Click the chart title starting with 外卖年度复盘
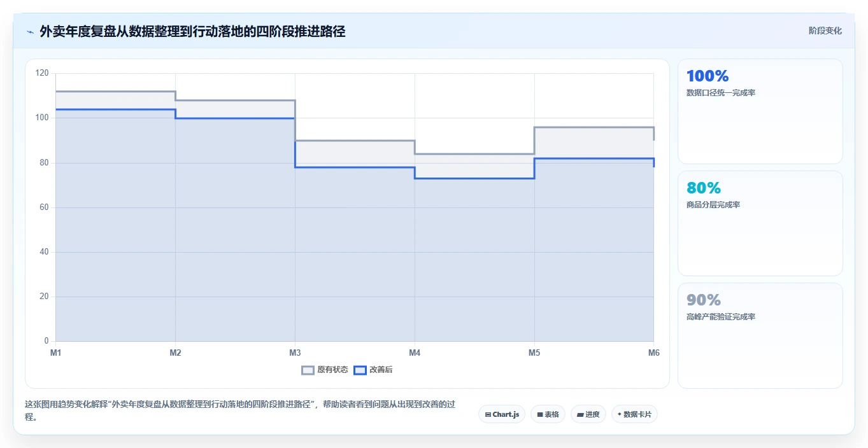 (x=192, y=31)
